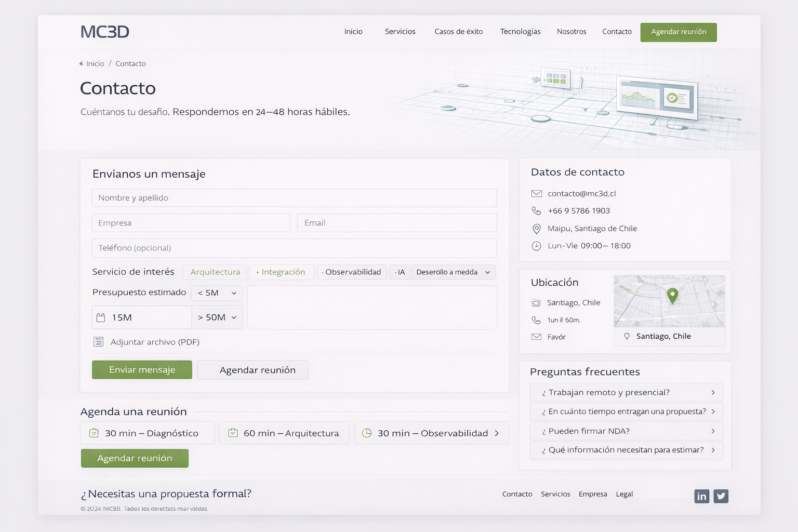
Task: Click the green map marker pin
Action: pyautogui.click(x=672, y=295)
